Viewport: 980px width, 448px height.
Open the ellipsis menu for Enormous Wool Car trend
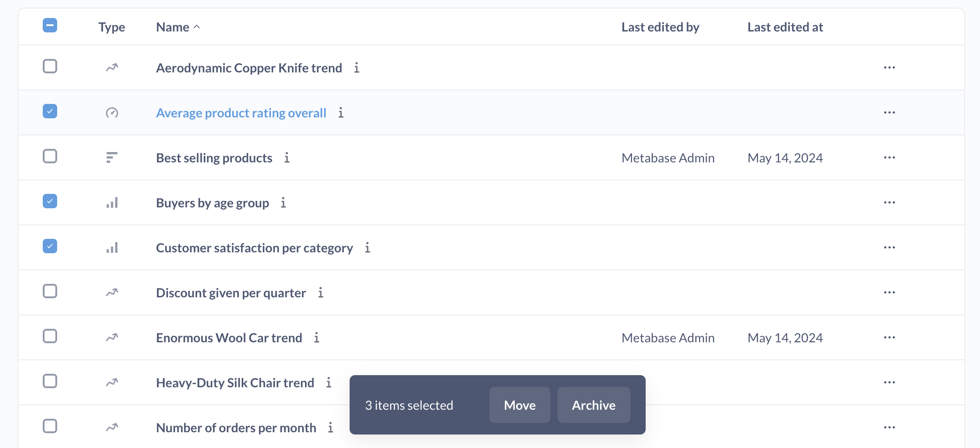[889, 337]
